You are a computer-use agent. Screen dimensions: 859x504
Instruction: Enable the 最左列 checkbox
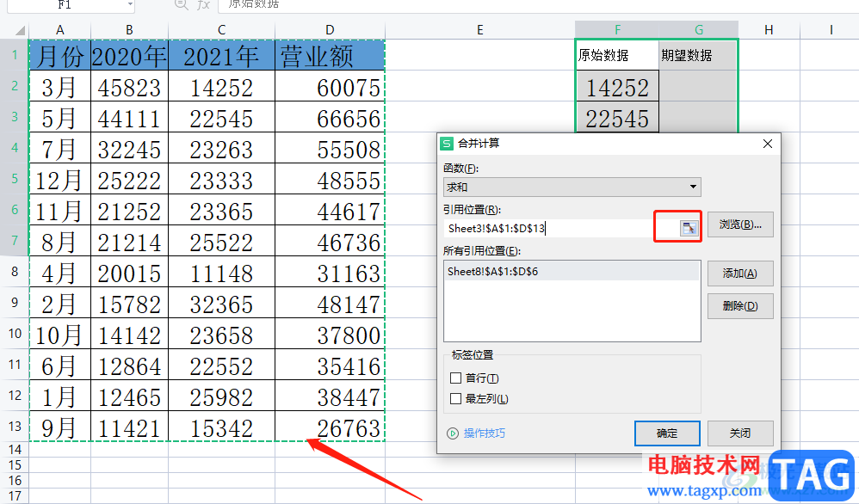(455, 399)
